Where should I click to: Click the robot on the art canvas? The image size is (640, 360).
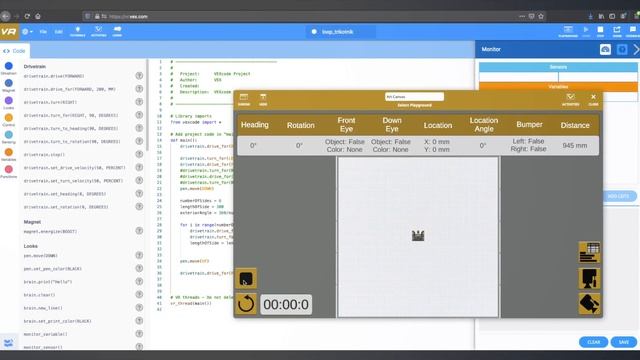(418, 236)
